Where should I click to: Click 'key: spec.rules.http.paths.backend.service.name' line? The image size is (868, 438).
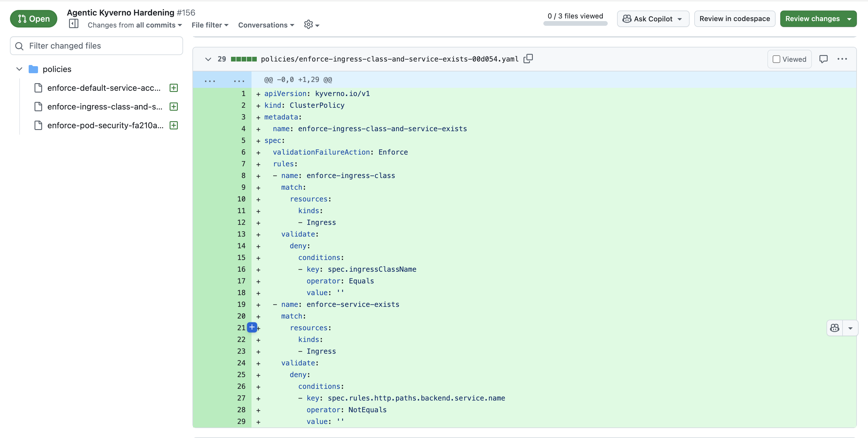coord(406,398)
